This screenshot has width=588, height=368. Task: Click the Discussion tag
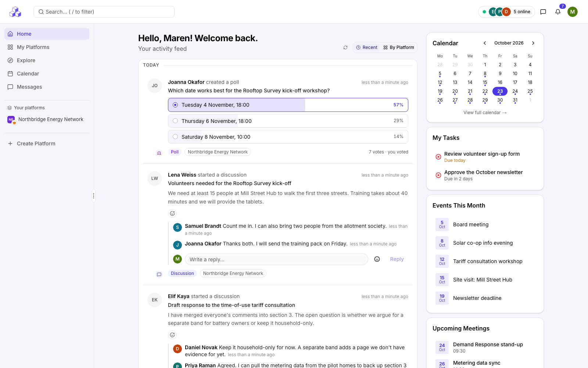pos(182,273)
